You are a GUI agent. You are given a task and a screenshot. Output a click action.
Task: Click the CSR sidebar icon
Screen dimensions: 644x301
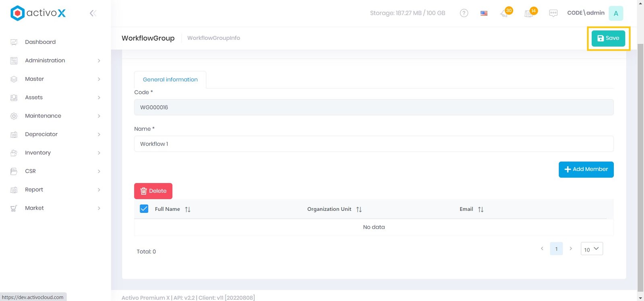[x=14, y=171]
